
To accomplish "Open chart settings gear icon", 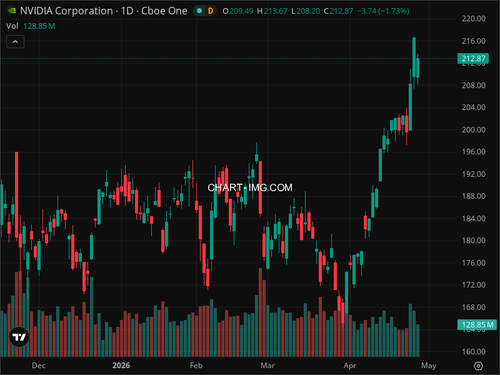I will (478, 366).
